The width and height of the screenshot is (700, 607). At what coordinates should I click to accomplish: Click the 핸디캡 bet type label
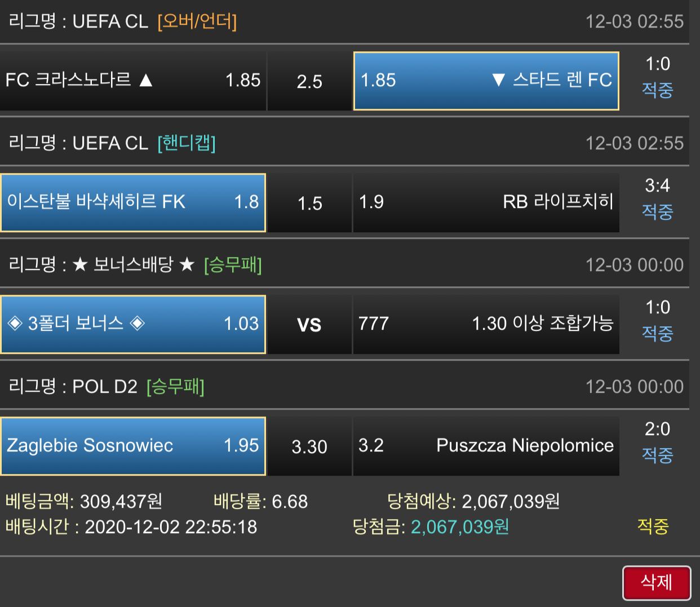click(187, 143)
